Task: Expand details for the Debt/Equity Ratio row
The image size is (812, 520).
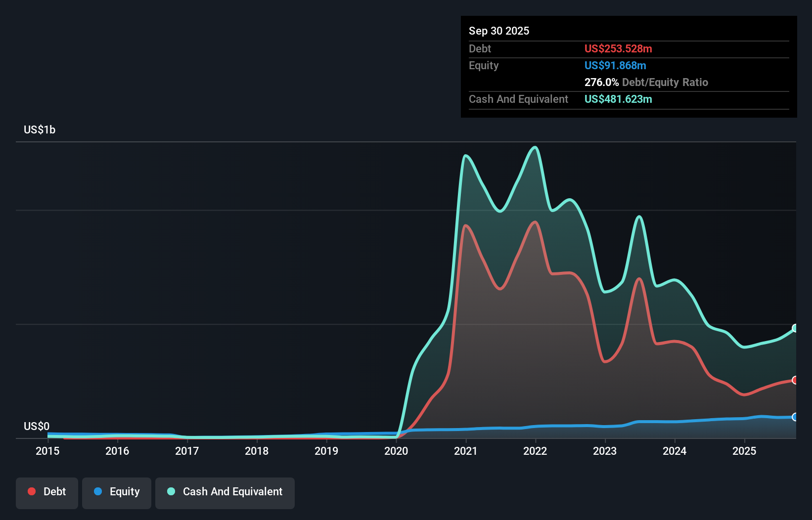Action: pyautogui.click(x=646, y=82)
